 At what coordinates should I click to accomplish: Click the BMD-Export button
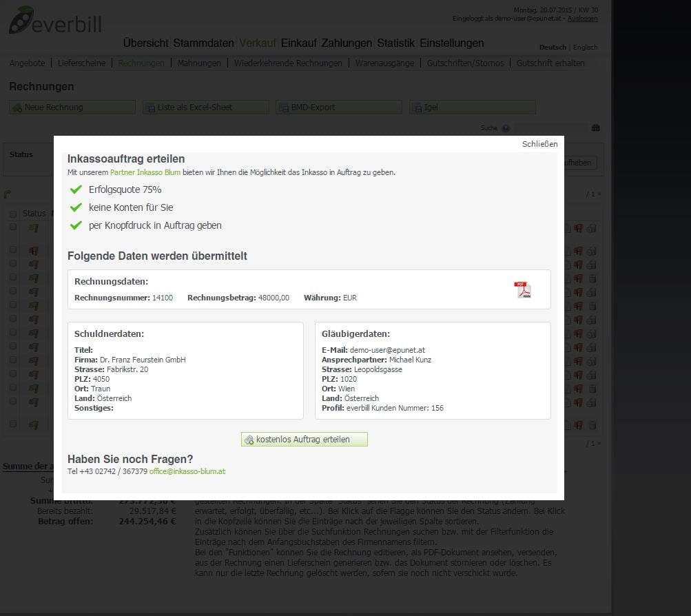point(339,107)
